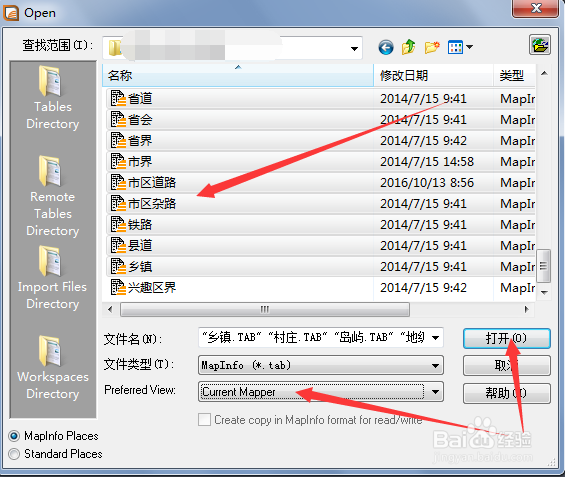Image resolution: width=565 pixels, height=477 pixels.
Task: Select the file named 省道
Action: click(x=140, y=98)
